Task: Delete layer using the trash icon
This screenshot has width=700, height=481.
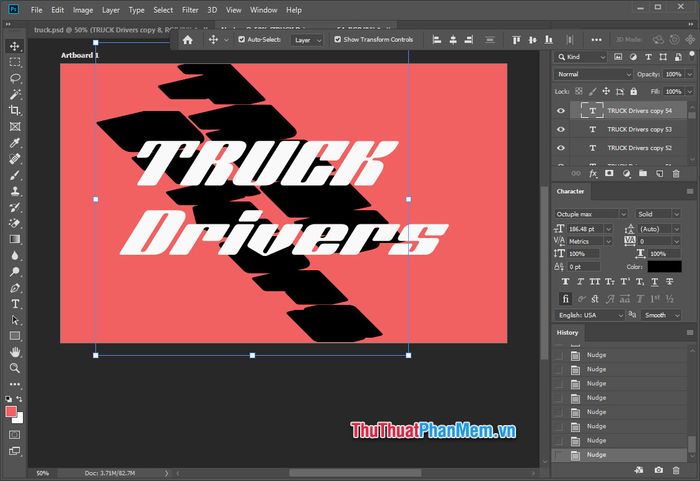Action: (676, 173)
